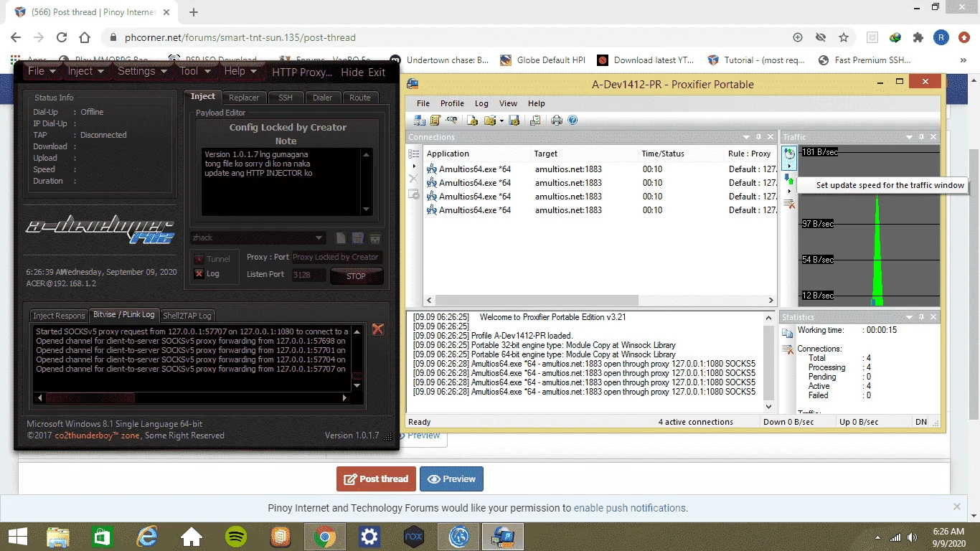980x551 pixels.
Task: Open Statistics panel dropdown arrow
Action: click(910, 317)
